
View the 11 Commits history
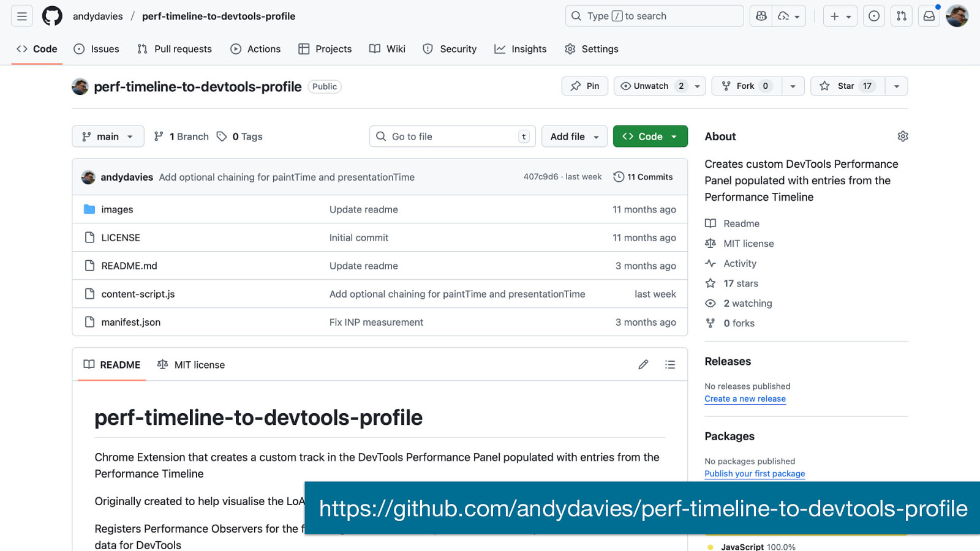click(x=643, y=177)
